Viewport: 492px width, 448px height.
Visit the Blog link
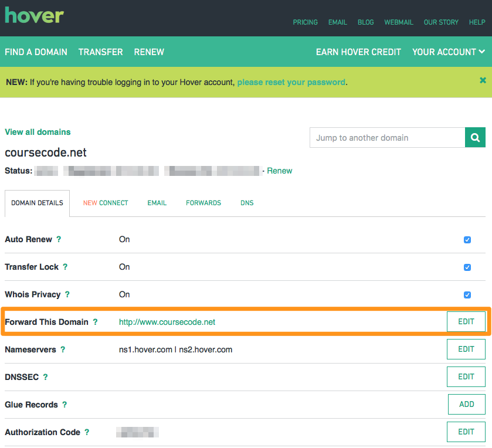[x=365, y=22]
